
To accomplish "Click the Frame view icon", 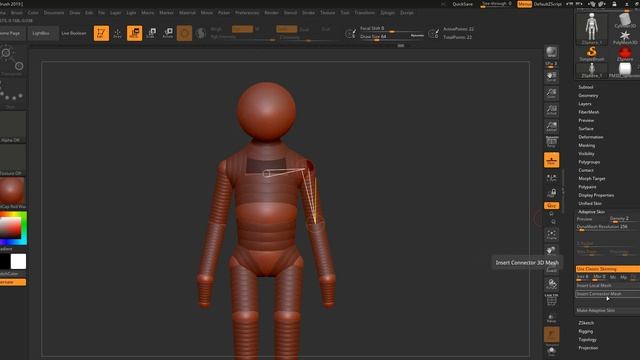I will pos(551,235).
